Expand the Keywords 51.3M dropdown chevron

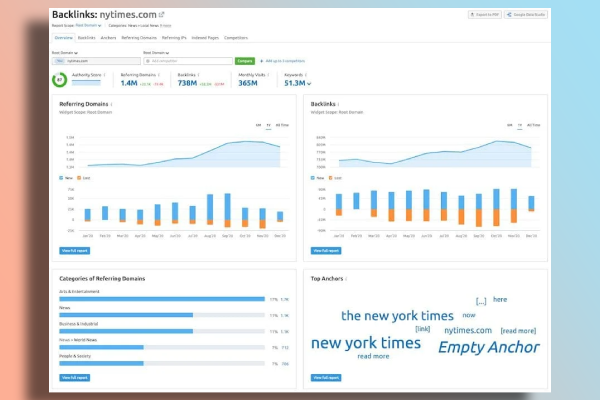pyautogui.click(x=309, y=83)
